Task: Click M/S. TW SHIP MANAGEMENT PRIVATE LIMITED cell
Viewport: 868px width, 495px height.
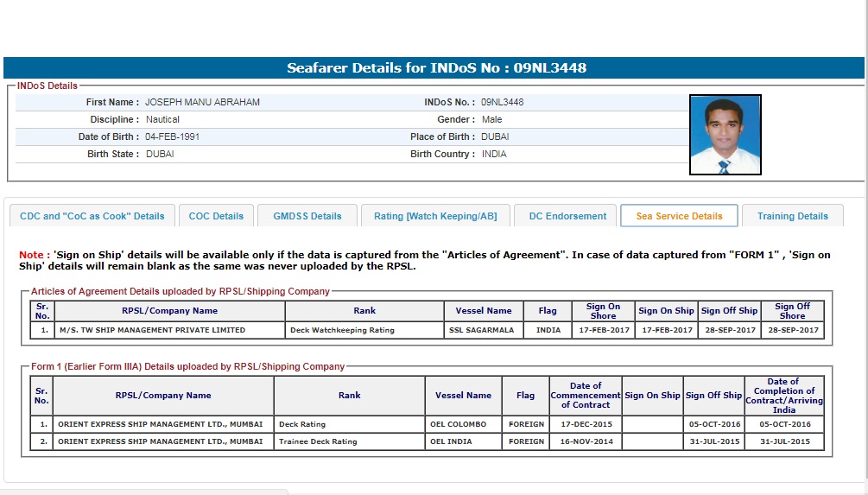Action: pyautogui.click(x=152, y=330)
